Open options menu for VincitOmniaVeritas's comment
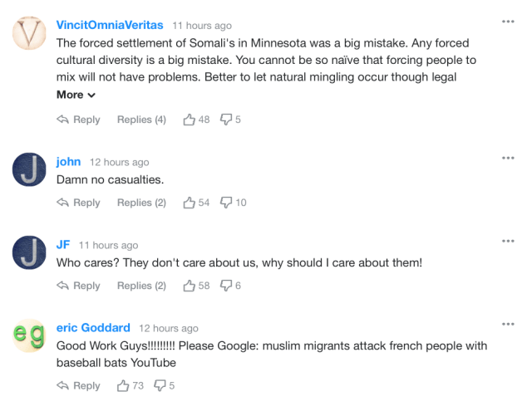532x406 pixels. tap(508, 21)
